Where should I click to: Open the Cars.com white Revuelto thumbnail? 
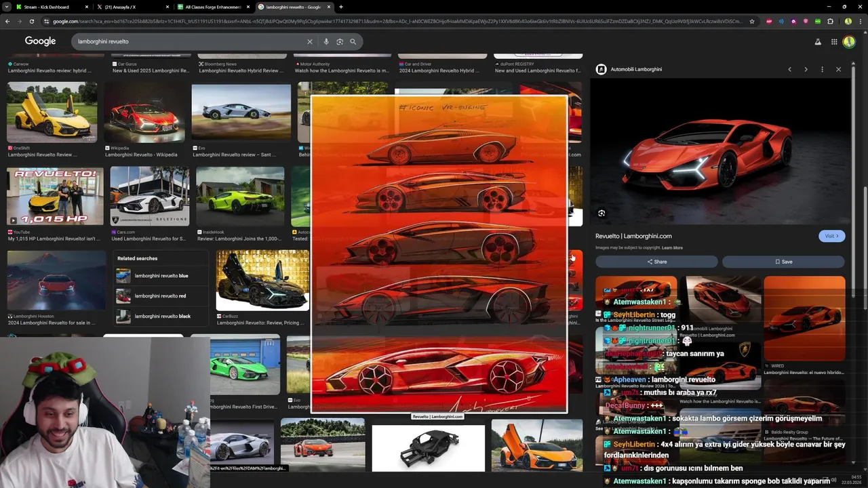pos(150,197)
